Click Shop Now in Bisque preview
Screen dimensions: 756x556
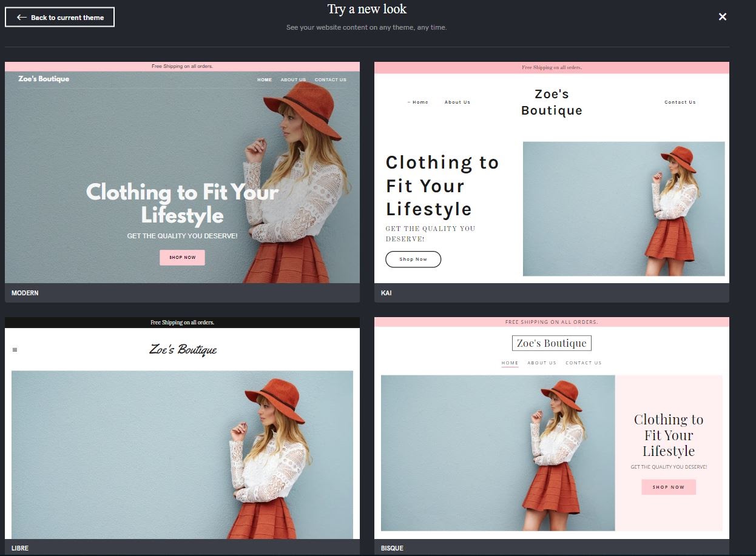(669, 487)
